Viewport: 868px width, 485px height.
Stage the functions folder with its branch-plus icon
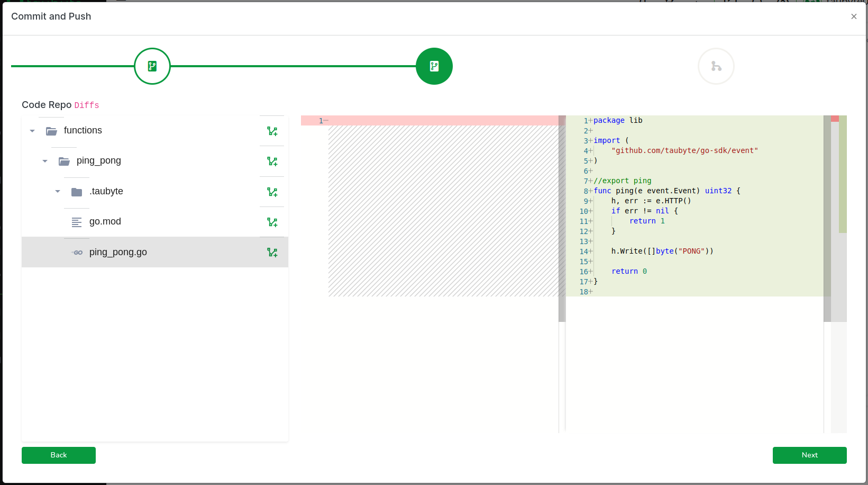click(272, 131)
